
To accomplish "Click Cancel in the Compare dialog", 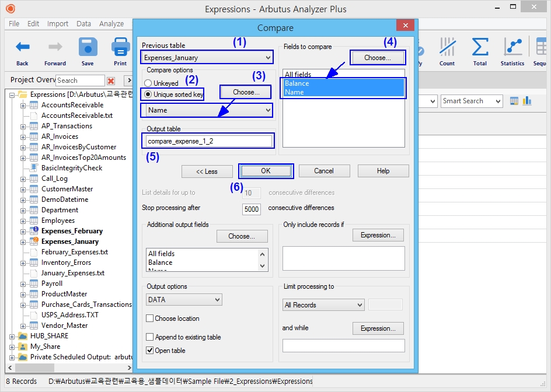I will (324, 171).
